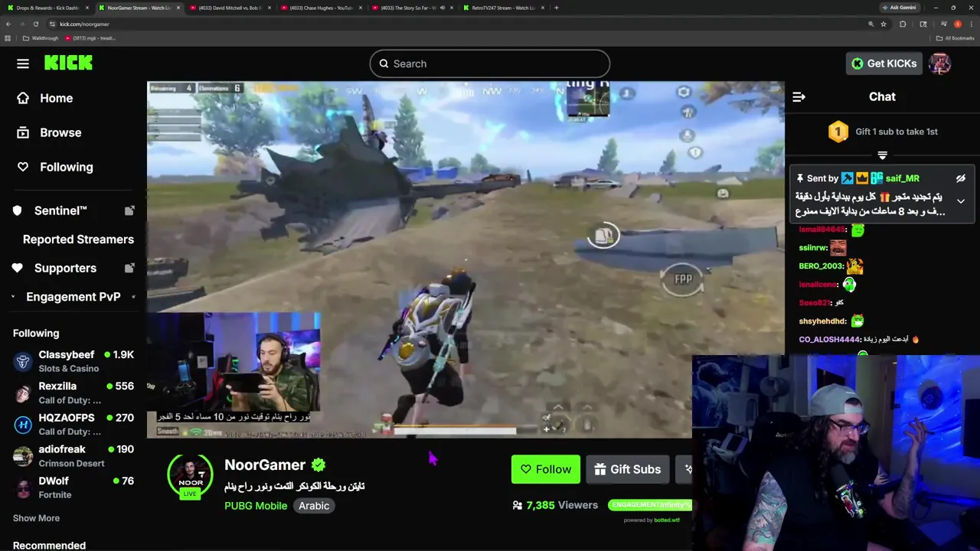The image size is (980, 551).
Task: Open the Classybeef channel in Following
Action: coord(73,361)
